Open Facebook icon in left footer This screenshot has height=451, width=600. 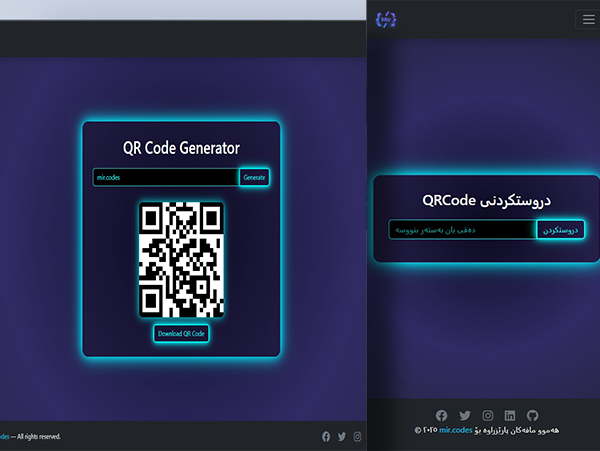326,436
